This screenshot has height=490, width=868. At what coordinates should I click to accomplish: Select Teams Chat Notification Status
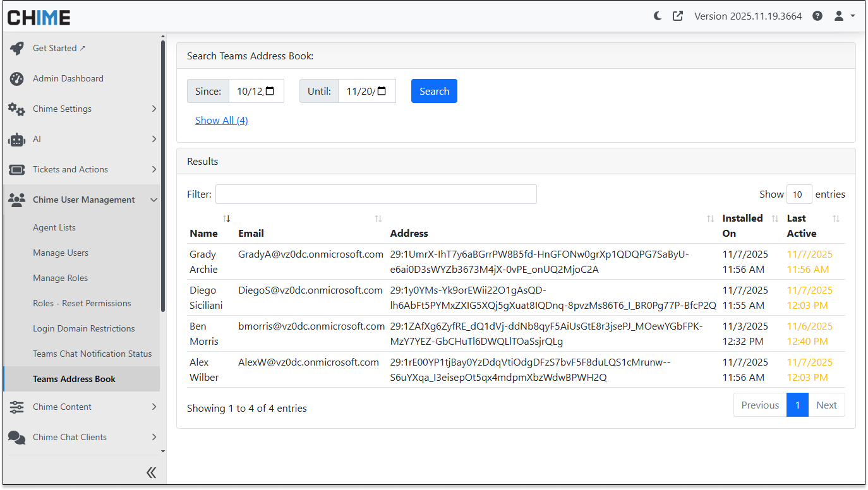pyautogui.click(x=92, y=354)
